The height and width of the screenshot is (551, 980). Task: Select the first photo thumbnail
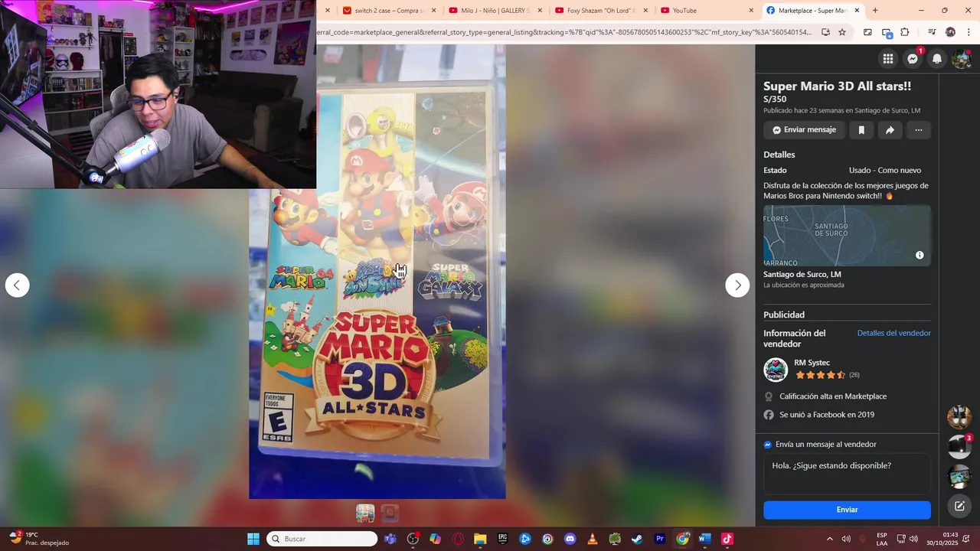[365, 514]
